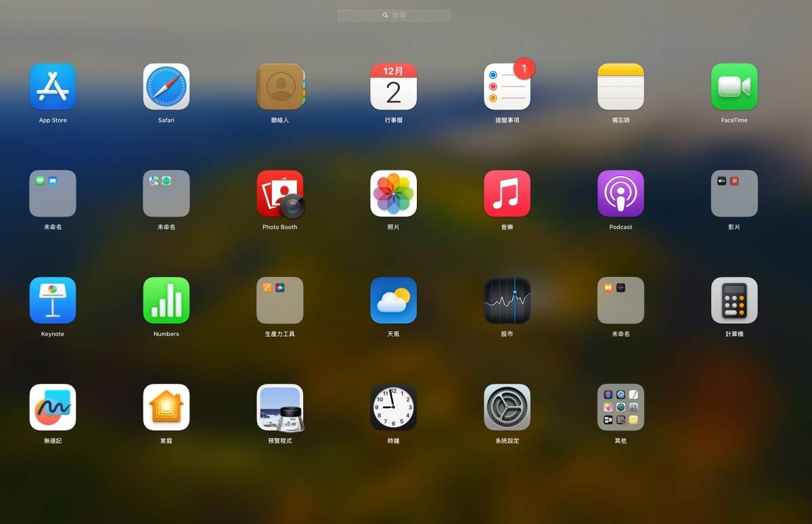Open the Podcast app
The width and height of the screenshot is (812, 524).
tap(621, 194)
